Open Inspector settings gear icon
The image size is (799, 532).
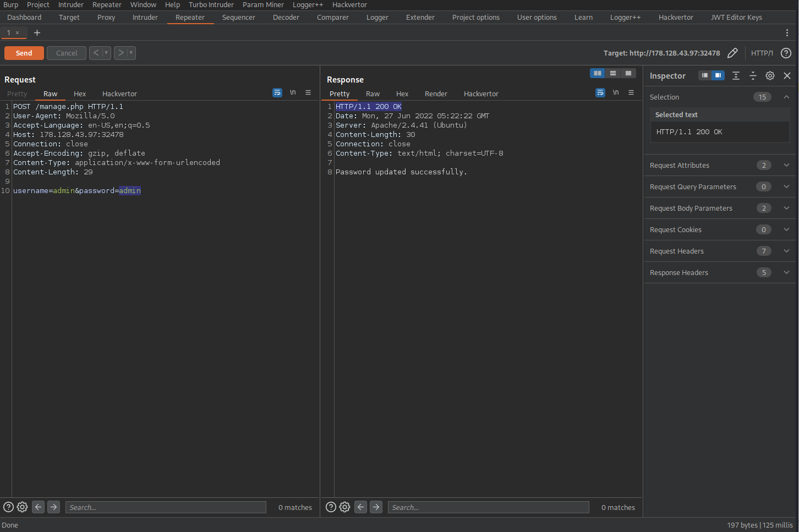(x=770, y=75)
